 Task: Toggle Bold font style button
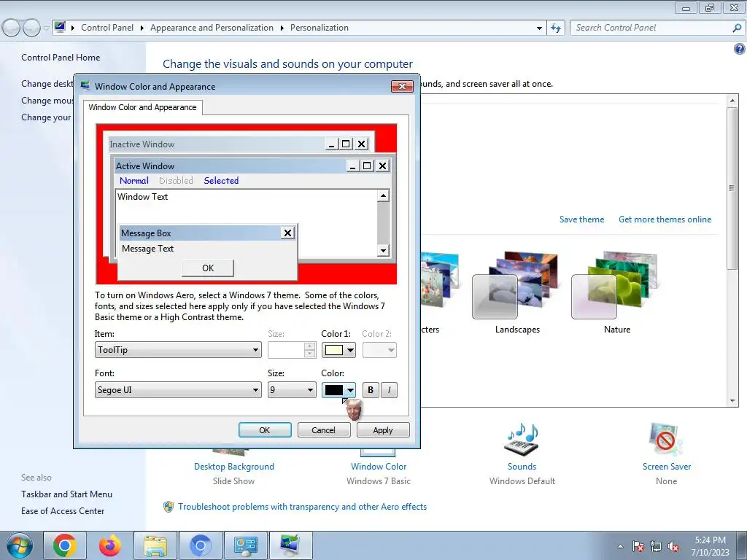[x=371, y=390]
